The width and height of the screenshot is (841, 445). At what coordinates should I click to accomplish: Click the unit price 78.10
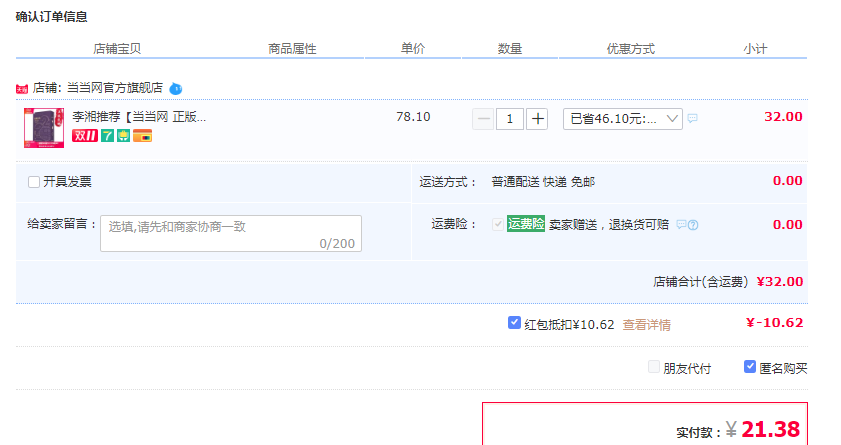(413, 117)
